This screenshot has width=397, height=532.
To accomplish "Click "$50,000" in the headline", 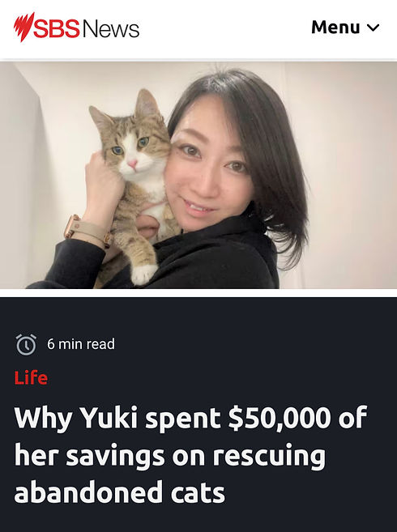I will tap(280, 417).
